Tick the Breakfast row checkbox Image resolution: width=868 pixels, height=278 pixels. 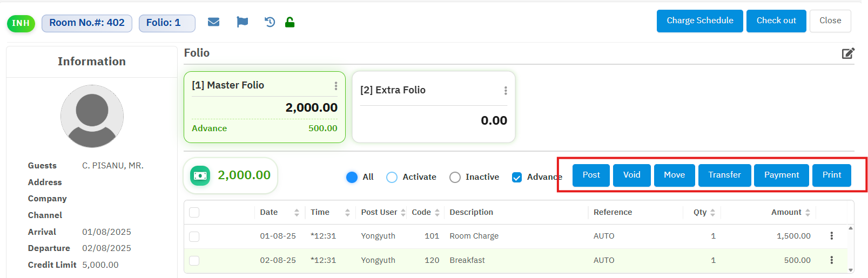194,261
